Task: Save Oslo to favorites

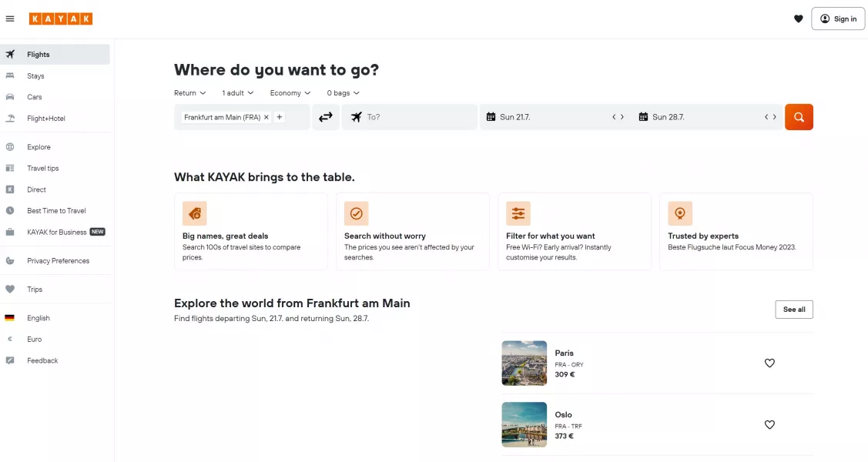Action: click(x=769, y=425)
